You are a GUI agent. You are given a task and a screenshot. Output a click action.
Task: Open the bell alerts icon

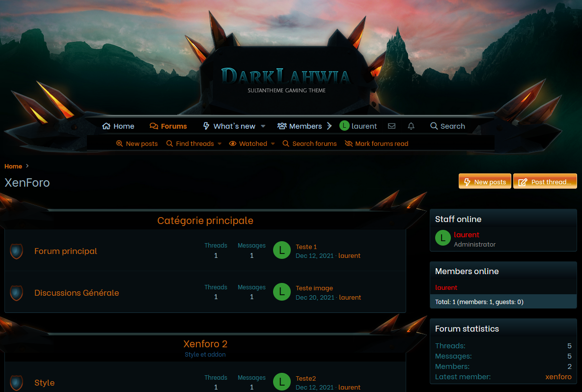pos(411,126)
